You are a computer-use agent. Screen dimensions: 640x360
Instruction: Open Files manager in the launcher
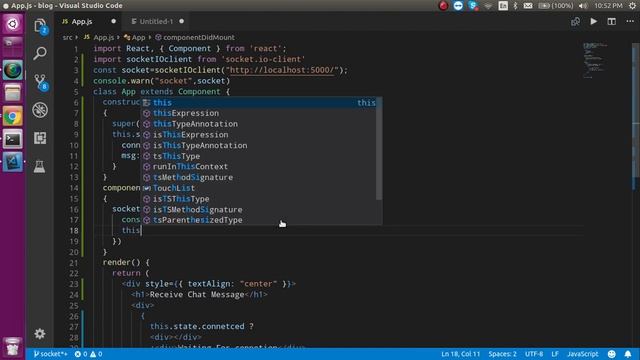point(13,93)
